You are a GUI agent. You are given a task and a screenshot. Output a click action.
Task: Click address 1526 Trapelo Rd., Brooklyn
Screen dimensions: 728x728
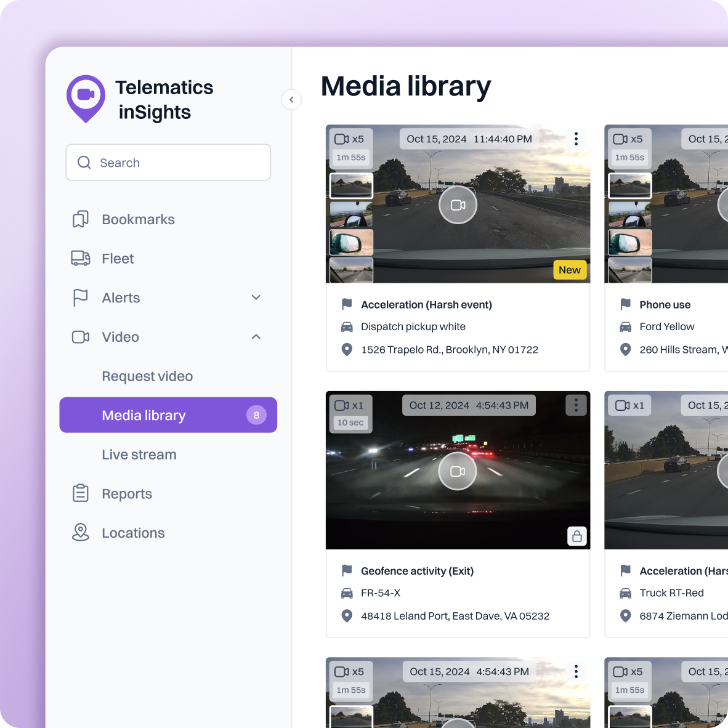(x=450, y=350)
